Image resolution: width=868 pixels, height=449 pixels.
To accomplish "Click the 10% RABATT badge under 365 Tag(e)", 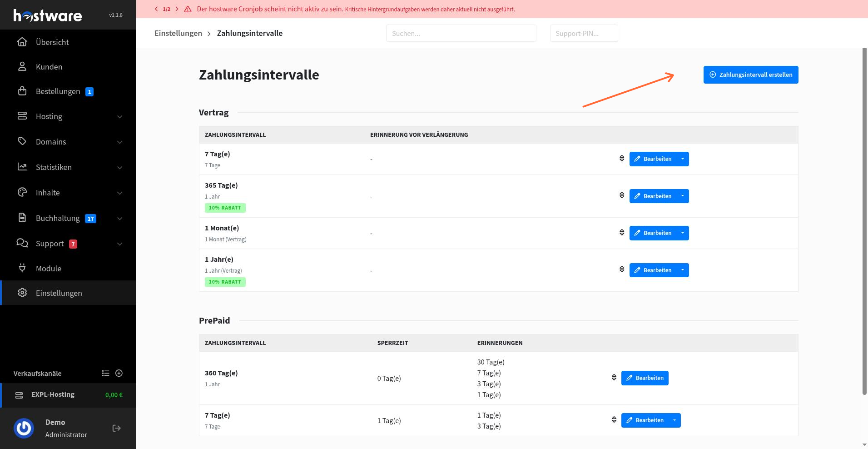I will [x=225, y=208].
